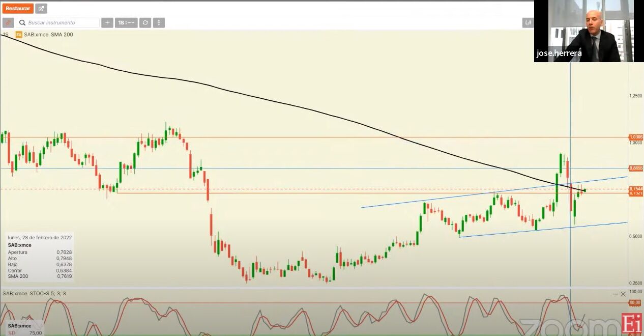Select the SAB:xmce STOC-S 5; 3; 3 label
Screen dimensions: 644x336
pos(34,293)
